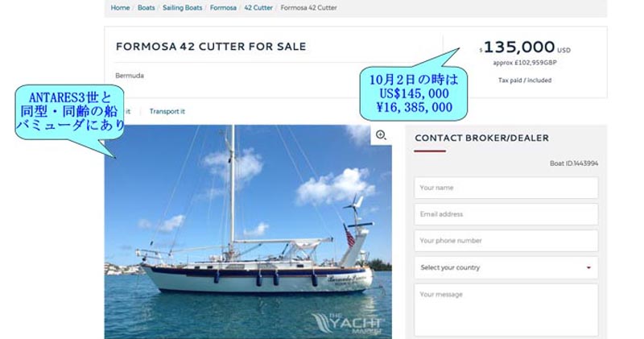The width and height of the screenshot is (644, 339).
Task: Click the red country dropdown arrow
Action: pos(588,267)
